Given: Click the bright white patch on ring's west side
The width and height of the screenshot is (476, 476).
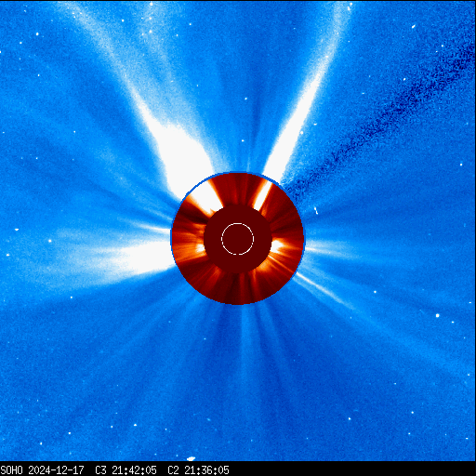Looking at the screenshot, I should [277, 245].
